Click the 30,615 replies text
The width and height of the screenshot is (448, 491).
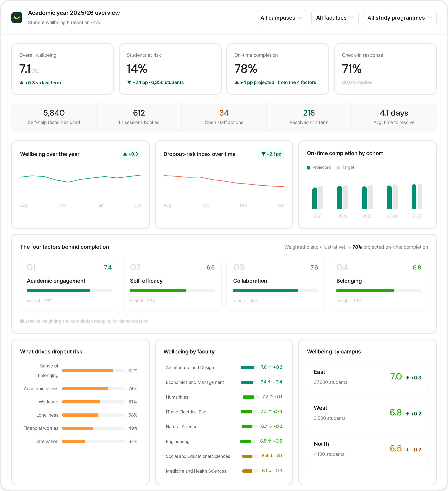357,82
